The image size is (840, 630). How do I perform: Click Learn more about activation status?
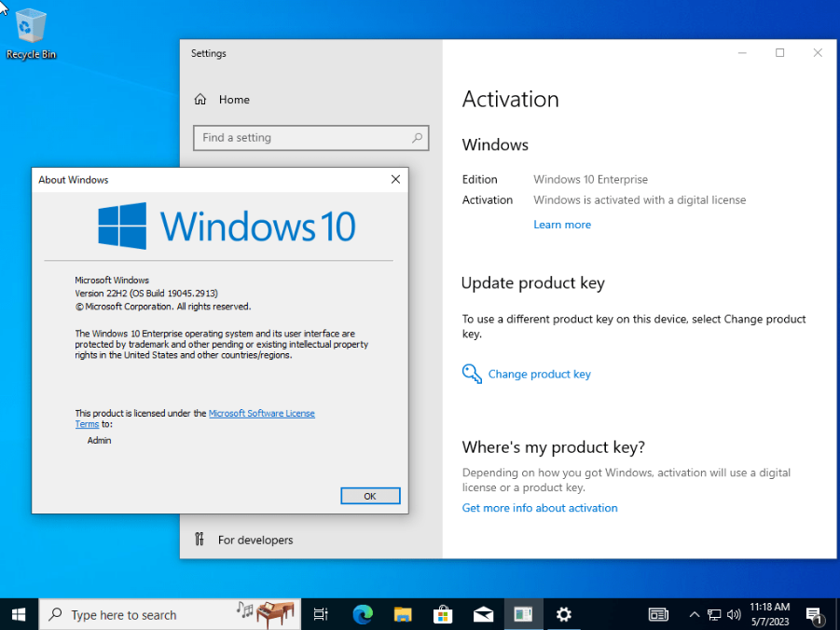562,225
